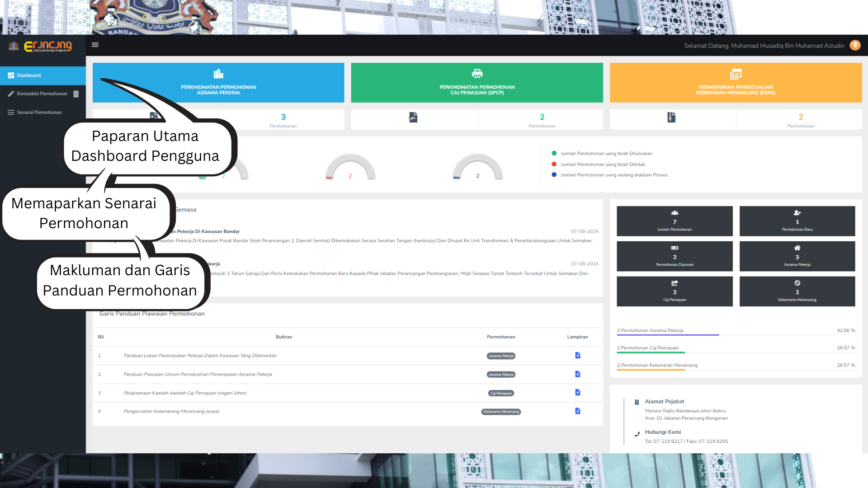Click the Asrama Pekerja tag badge in row 1
The image size is (868, 488).
tap(501, 356)
